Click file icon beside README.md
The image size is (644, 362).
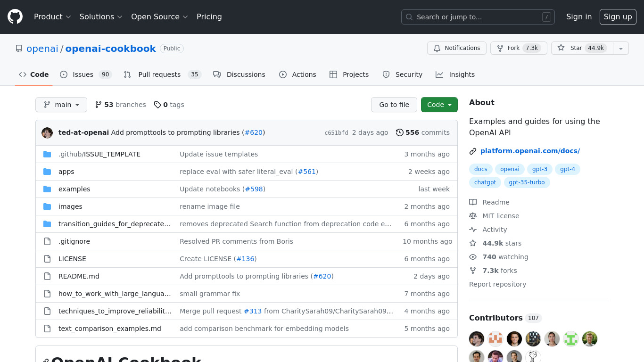pyautogui.click(x=47, y=276)
